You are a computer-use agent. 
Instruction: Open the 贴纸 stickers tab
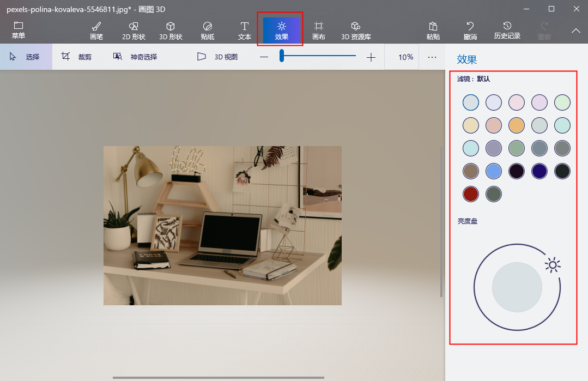point(208,31)
